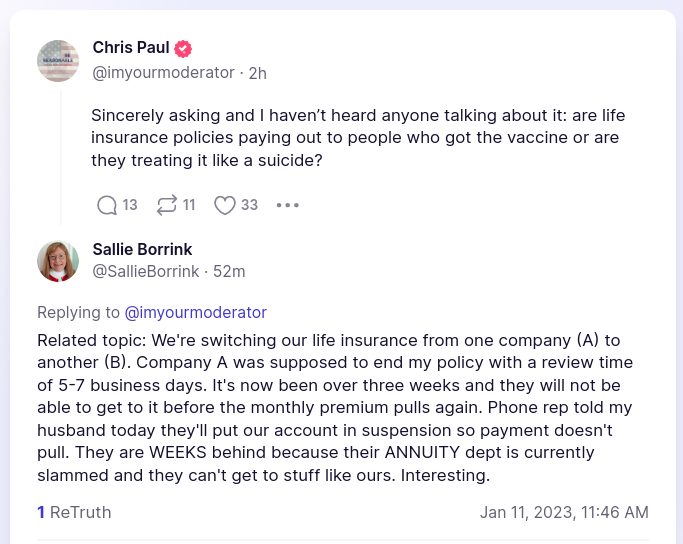Click the 2h post timestamp
683x544 pixels.
(258, 72)
